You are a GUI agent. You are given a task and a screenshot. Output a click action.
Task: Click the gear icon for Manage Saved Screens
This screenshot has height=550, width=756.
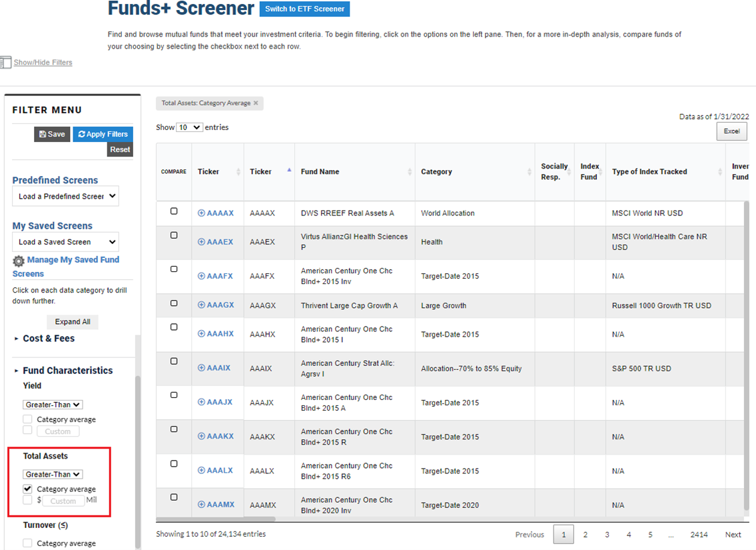click(19, 261)
